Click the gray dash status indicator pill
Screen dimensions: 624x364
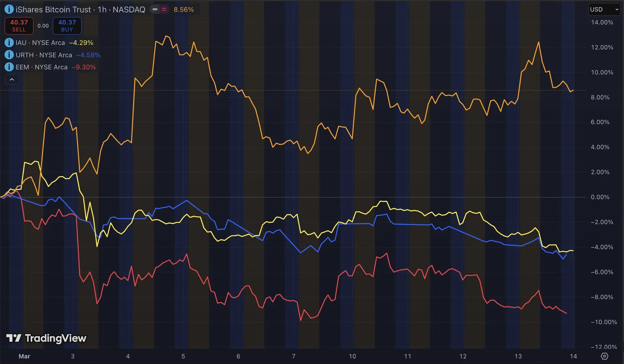click(x=155, y=9)
